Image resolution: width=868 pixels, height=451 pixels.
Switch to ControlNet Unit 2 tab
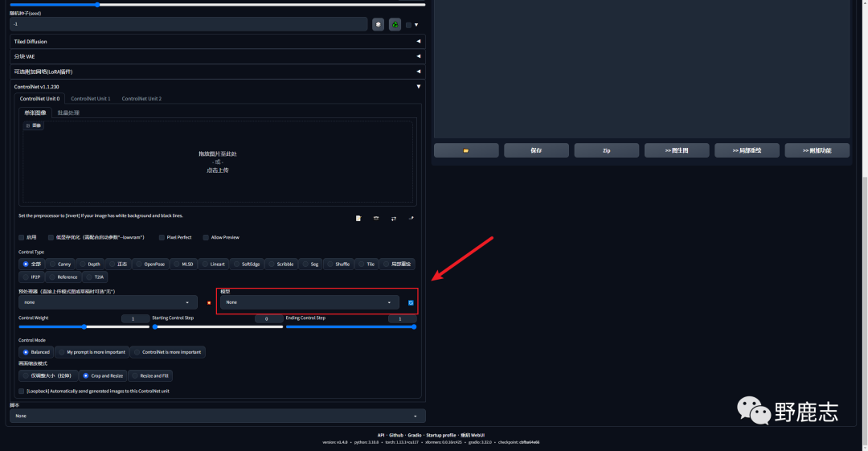pyautogui.click(x=141, y=99)
